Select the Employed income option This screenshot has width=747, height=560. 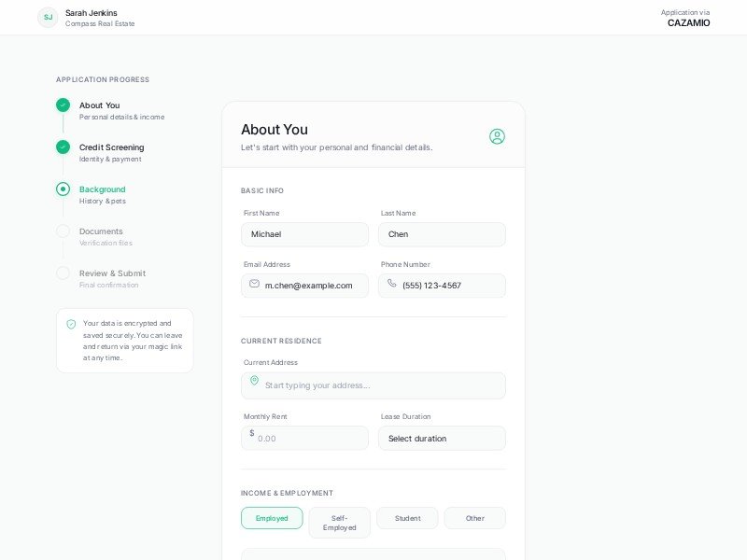pos(272,518)
